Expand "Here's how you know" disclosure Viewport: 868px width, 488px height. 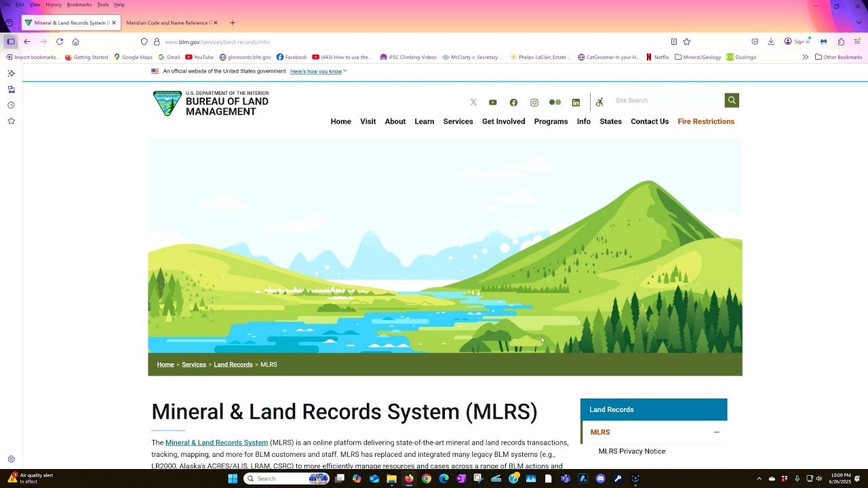(x=318, y=71)
